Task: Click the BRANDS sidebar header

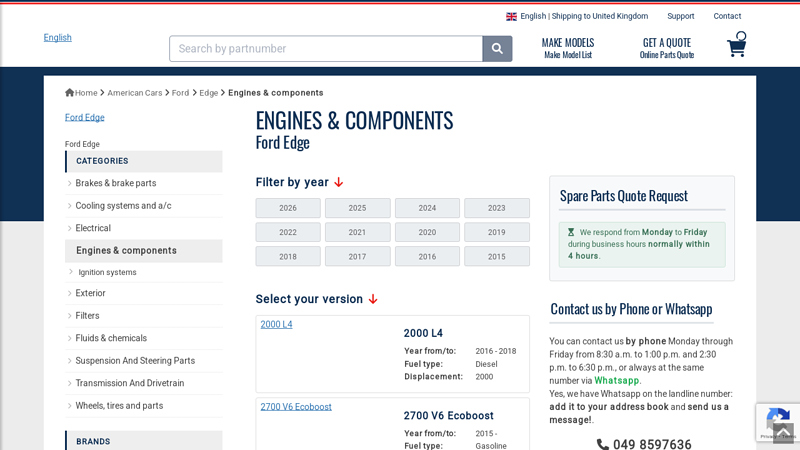Action: pos(144,441)
